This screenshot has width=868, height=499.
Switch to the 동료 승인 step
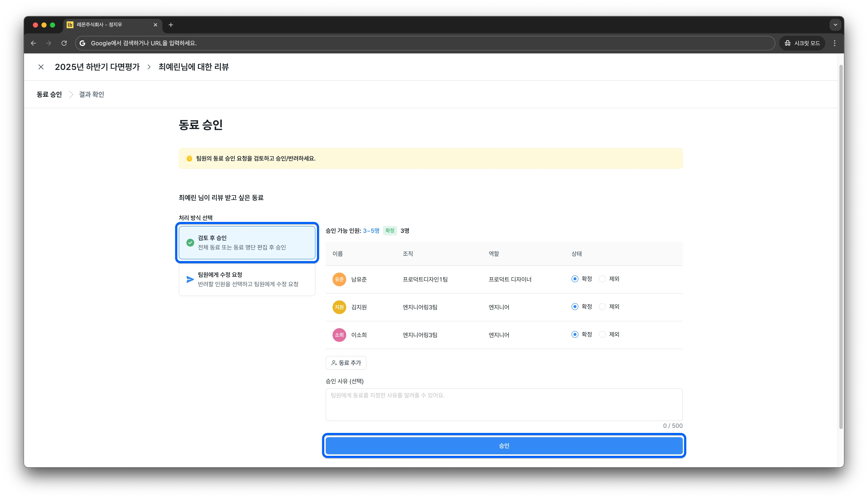[x=49, y=94]
